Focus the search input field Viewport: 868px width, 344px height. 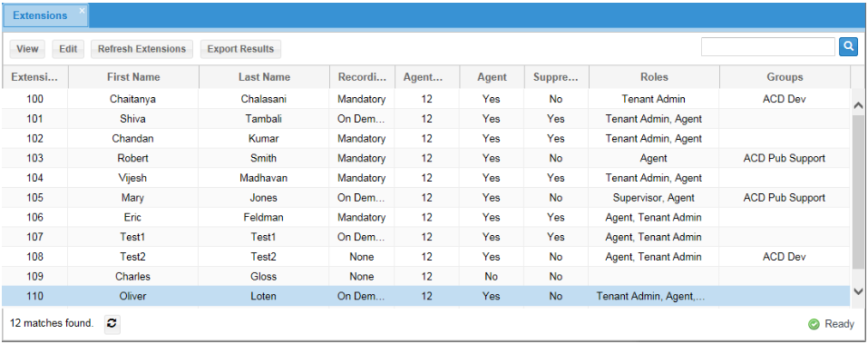(768, 47)
